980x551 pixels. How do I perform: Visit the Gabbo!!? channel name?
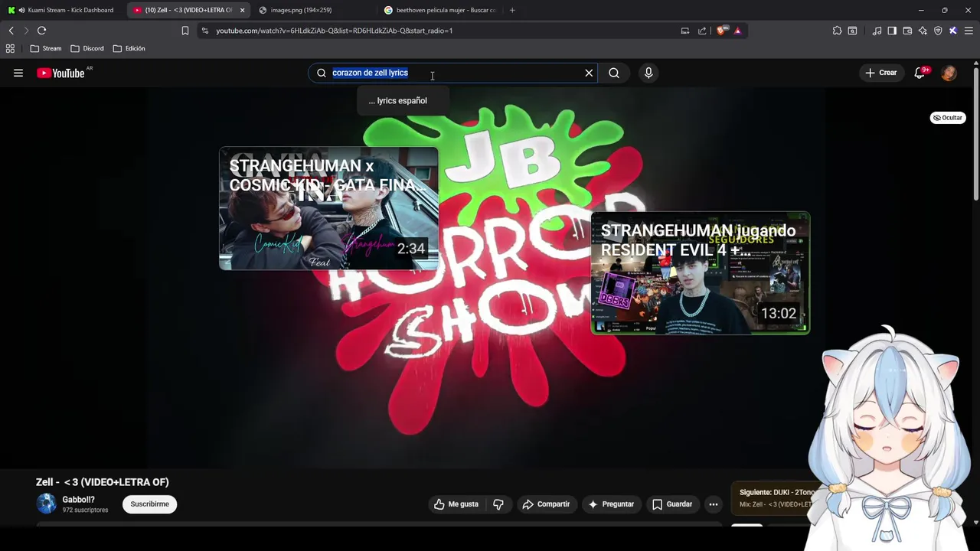tap(79, 500)
